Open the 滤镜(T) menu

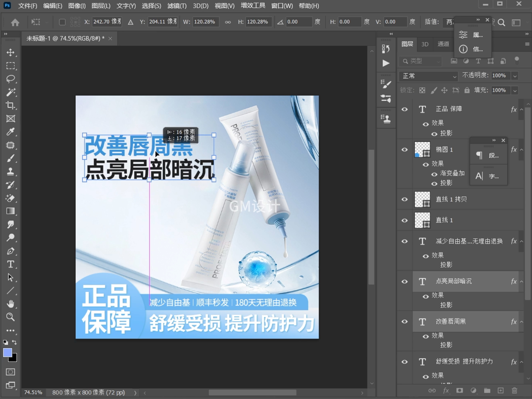click(x=177, y=6)
